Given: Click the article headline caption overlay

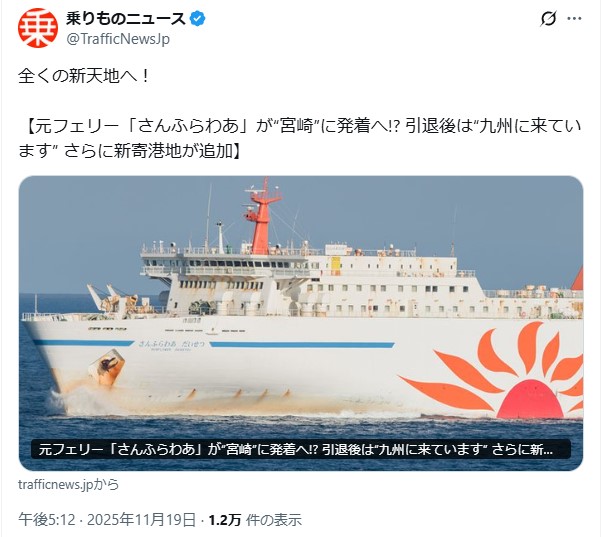Looking at the screenshot, I should [301, 449].
